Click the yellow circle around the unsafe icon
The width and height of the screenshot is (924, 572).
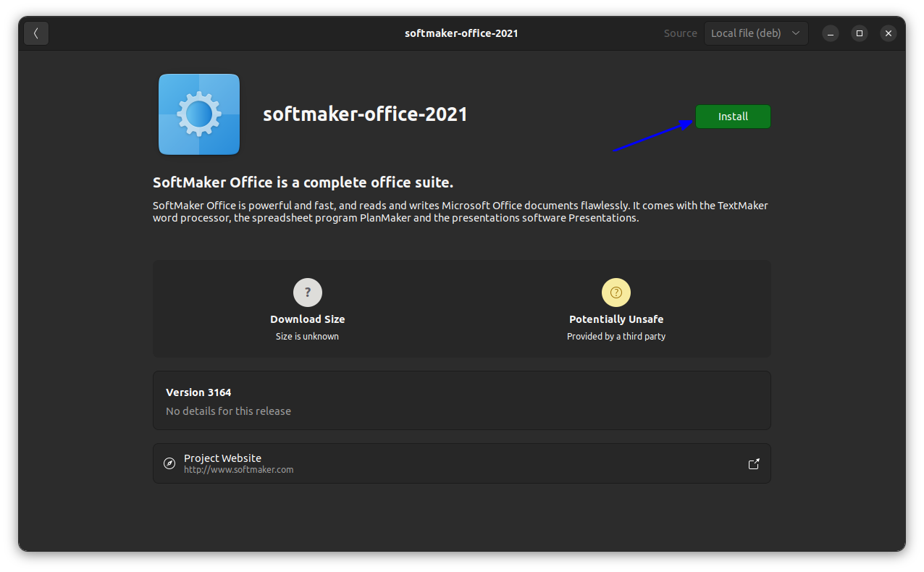pos(616,292)
